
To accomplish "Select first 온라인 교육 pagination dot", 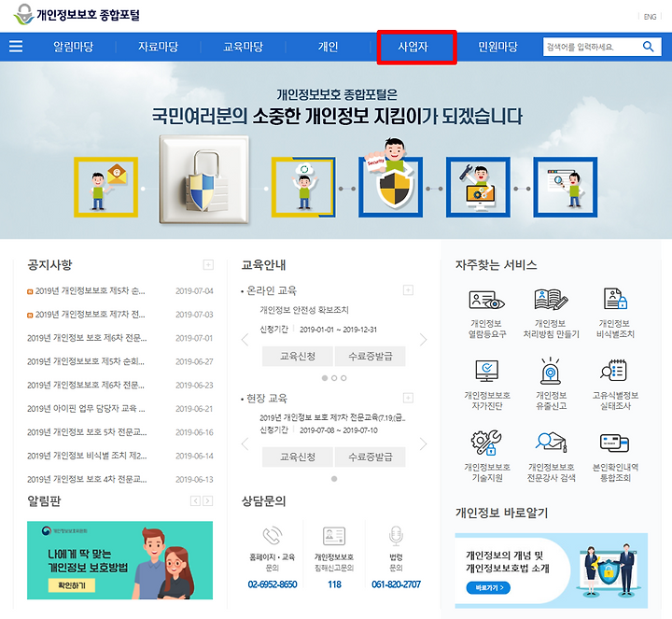I will click(x=325, y=378).
